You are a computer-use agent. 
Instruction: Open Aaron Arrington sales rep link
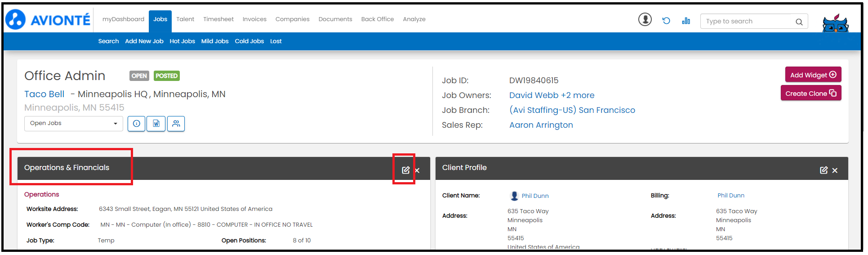[541, 125]
